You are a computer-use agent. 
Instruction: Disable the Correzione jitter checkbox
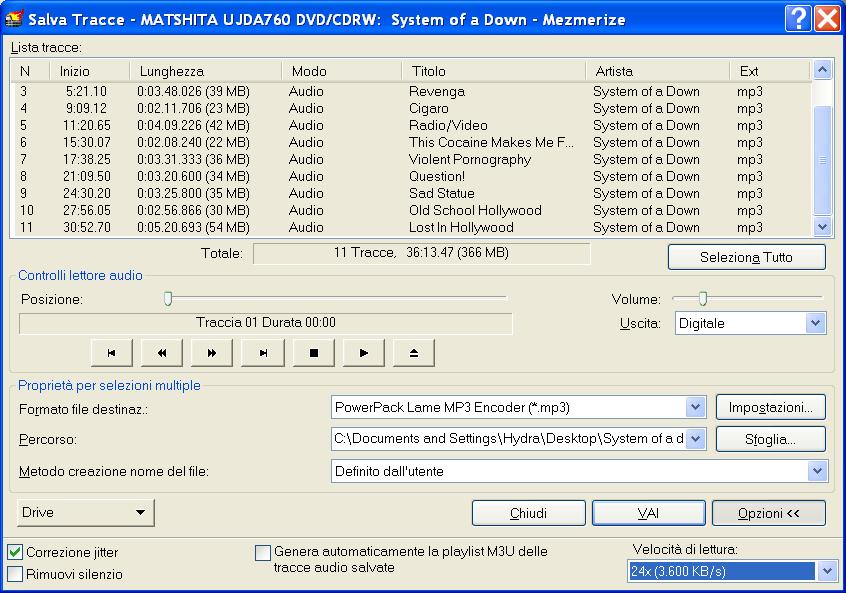coord(16,552)
